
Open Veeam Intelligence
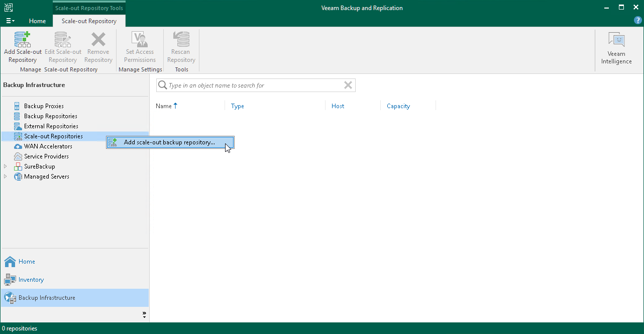coord(616,48)
